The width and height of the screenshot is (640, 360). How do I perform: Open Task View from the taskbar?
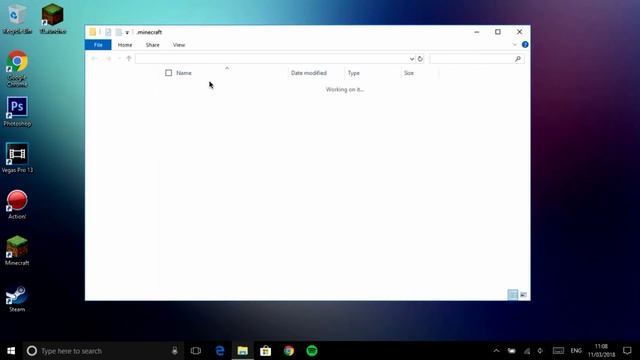[x=196, y=351]
